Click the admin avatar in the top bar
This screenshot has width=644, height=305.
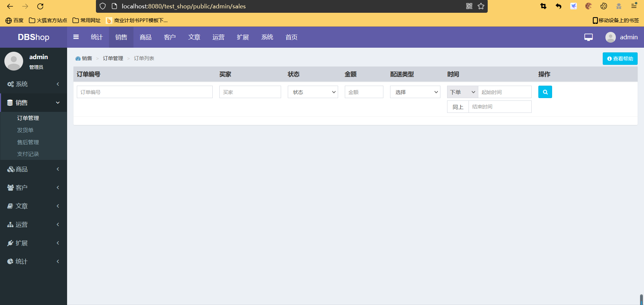click(x=610, y=37)
